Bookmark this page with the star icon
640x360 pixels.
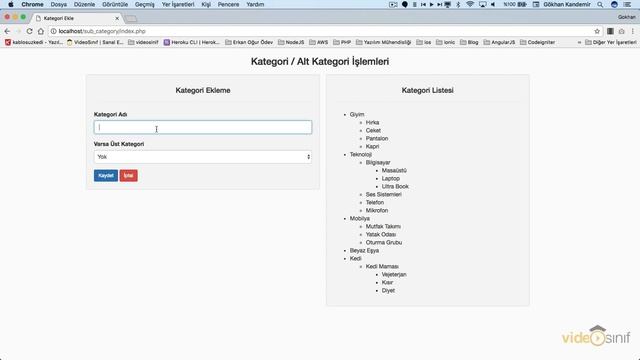(597, 31)
